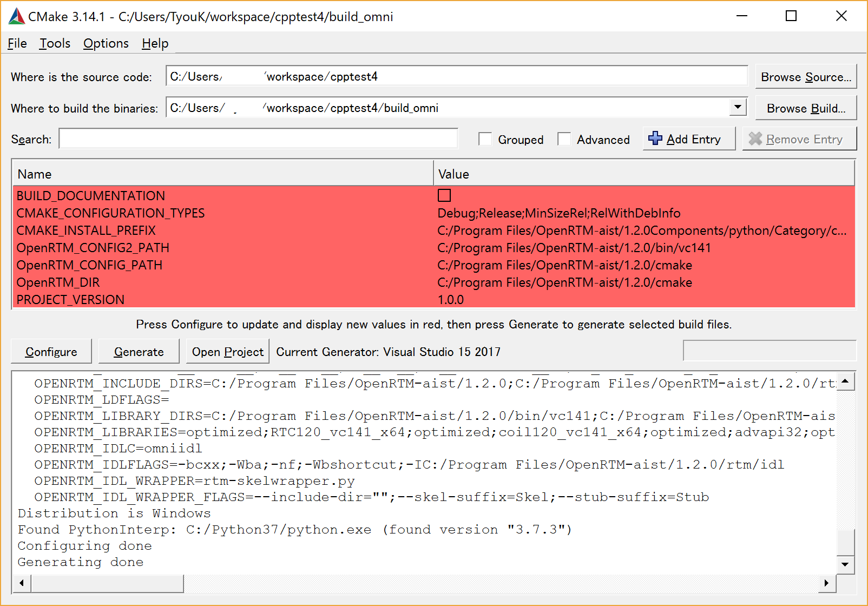The width and height of the screenshot is (868, 606).
Task: Click the Configure button
Action: coord(51,352)
